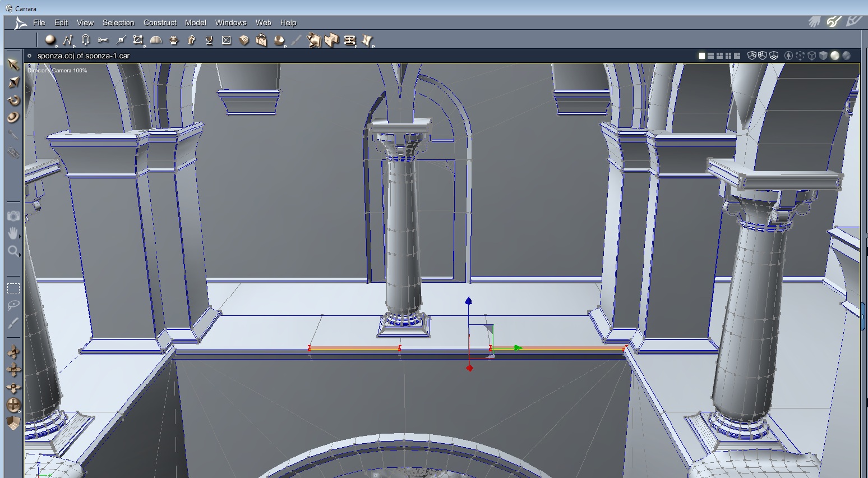Open the View menu
This screenshot has width=868, height=478.
85,22
